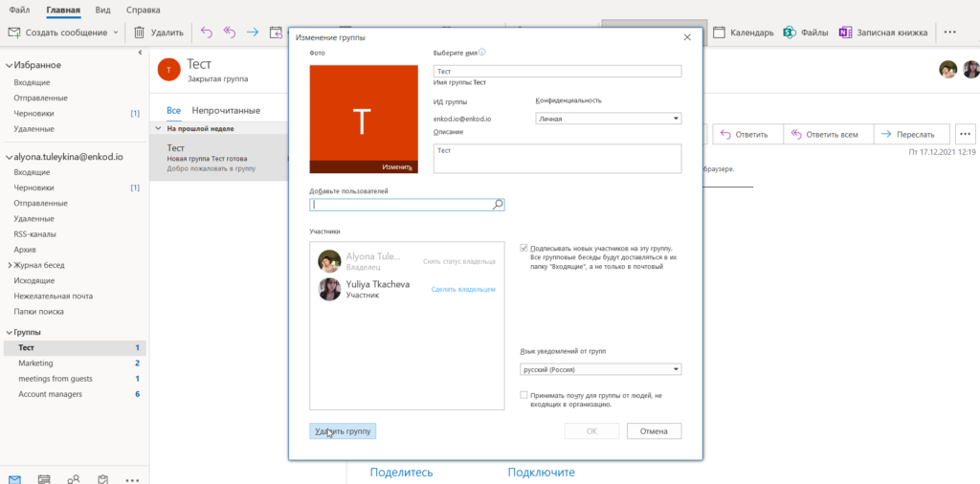Select the Главная ribbon tab

click(x=63, y=10)
